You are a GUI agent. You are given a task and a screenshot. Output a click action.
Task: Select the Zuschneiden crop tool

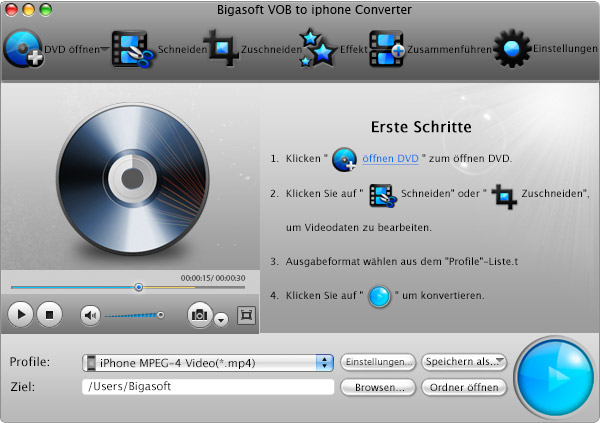tap(221, 48)
